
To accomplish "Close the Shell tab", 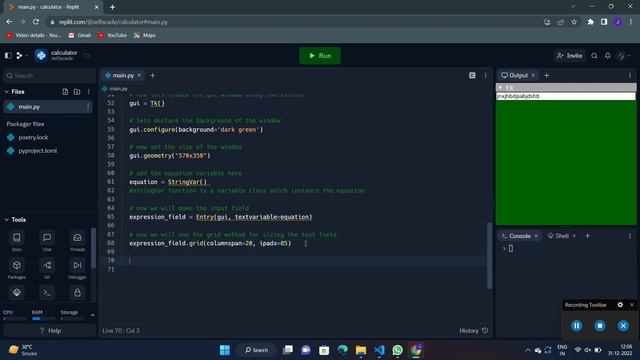I will click(x=574, y=236).
